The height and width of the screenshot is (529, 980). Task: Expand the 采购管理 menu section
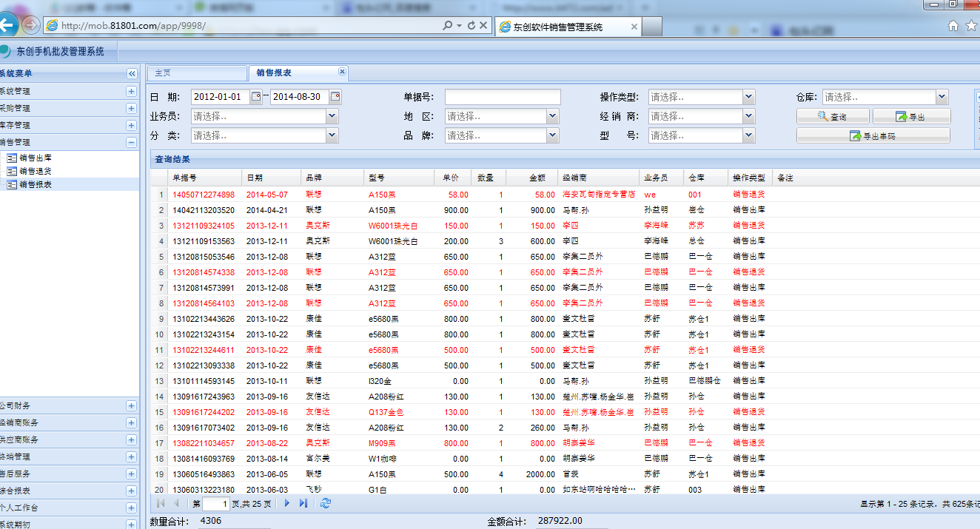coord(131,108)
